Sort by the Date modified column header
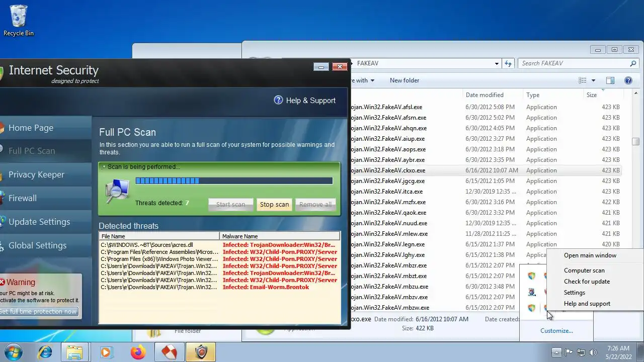644x362 pixels. pyautogui.click(x=493, y=95)
